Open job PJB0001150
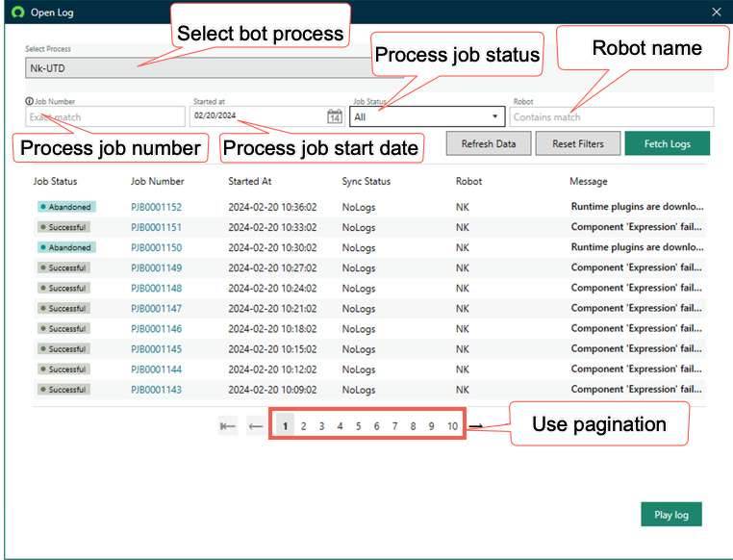Screen dimensions: 733x560 point(156,247)
